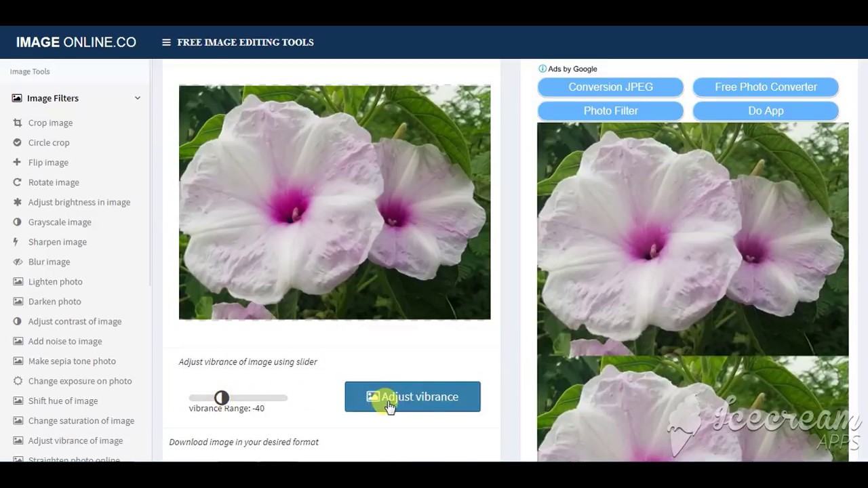Click the Do App ad button
The height and width of the screenshot is (488, 868).
766,110
